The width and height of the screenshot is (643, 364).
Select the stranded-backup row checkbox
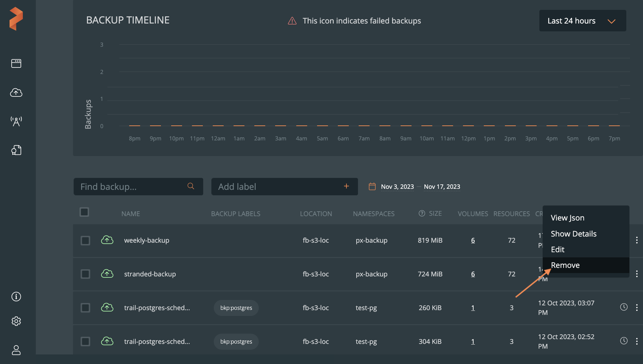85,274
